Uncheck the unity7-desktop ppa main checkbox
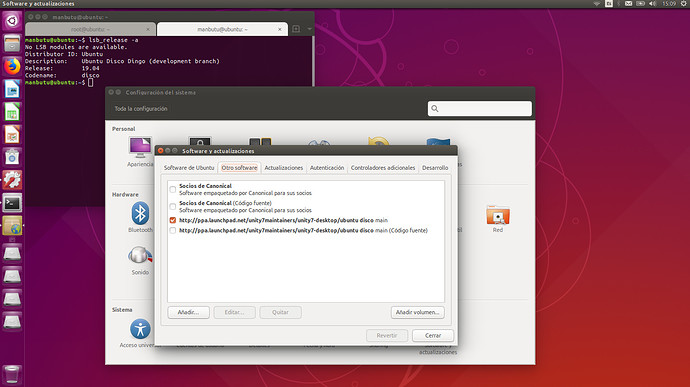The height and width of the screenshot is (387, 690). coord(172,220)
